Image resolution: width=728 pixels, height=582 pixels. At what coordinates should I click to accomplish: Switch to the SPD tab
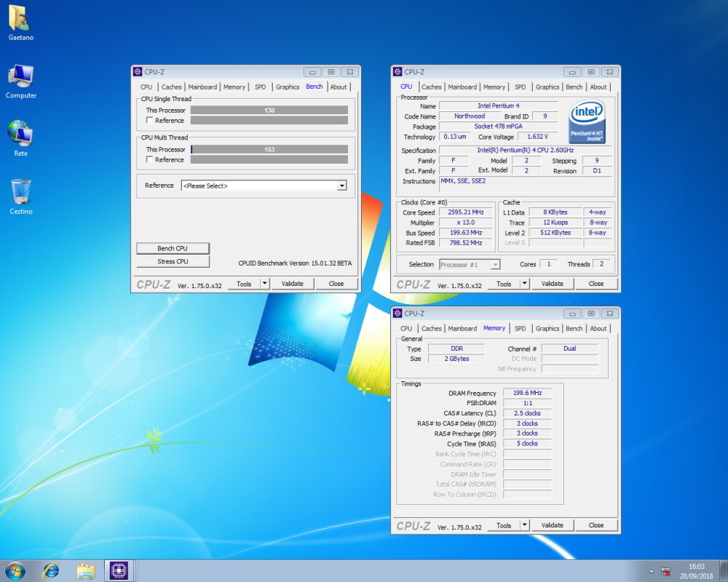tap(260, 87)
